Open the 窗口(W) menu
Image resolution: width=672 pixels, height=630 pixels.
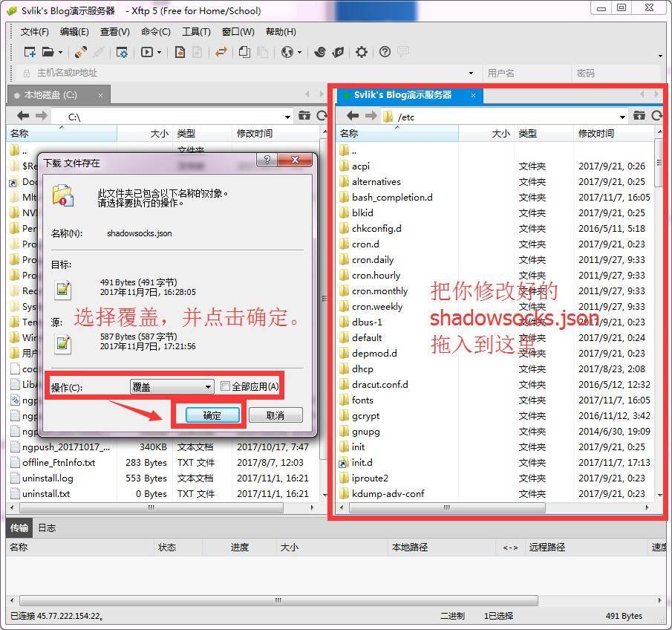[x=238, y=32]
